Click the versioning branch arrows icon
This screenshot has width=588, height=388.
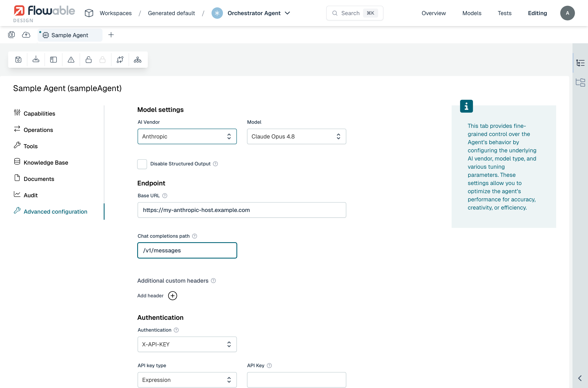pyautogui.click(x=120, y=60)
